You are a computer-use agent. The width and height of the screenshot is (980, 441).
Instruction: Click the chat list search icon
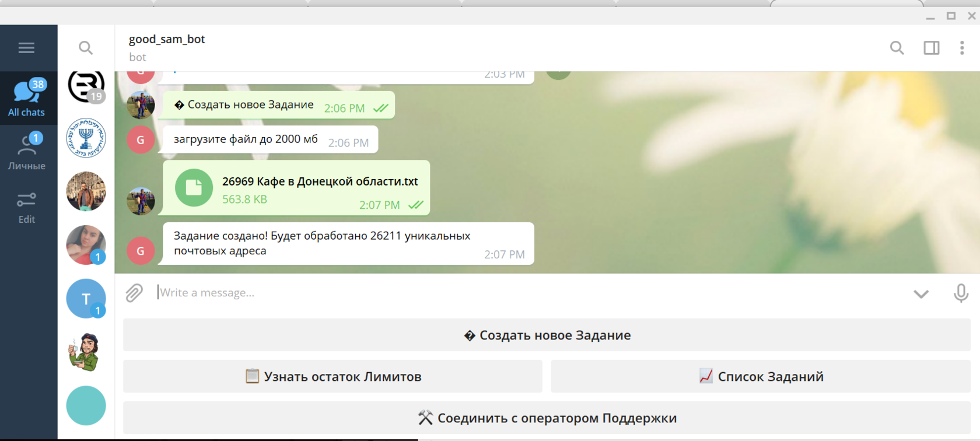pos(86,48)
